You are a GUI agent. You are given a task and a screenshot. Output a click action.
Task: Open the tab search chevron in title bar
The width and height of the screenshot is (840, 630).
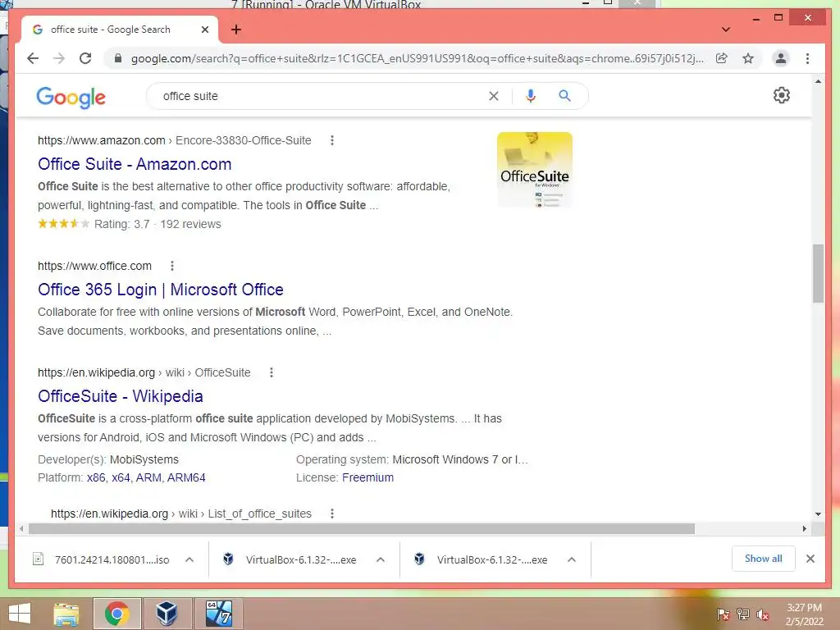coord(725,30)
